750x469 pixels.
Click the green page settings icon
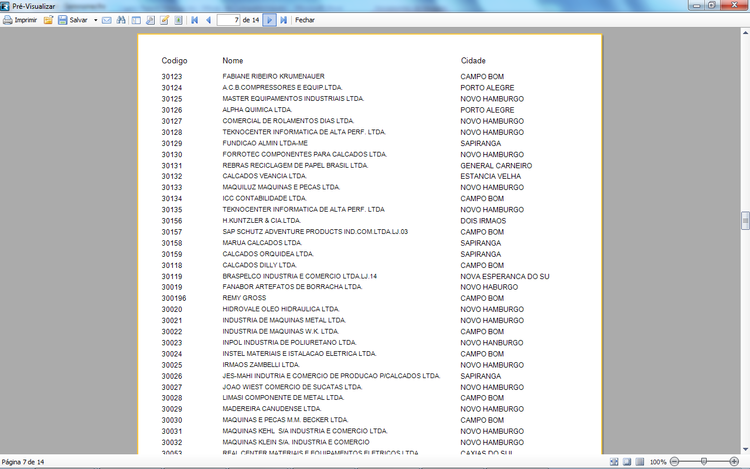click(x=178, y=20)
